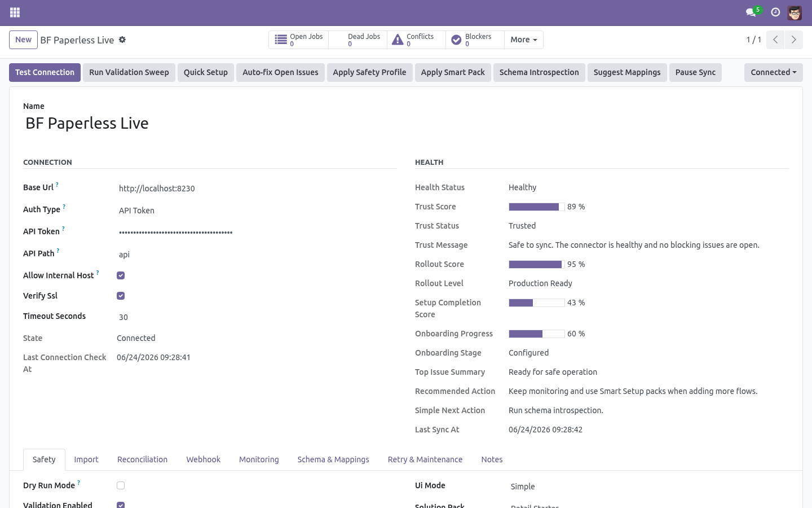Click the Run Validation Sweep button

129,72
